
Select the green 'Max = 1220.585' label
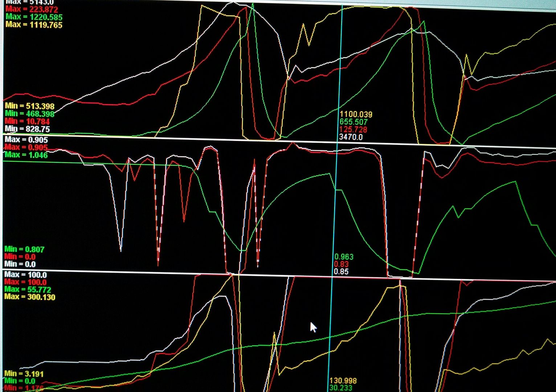34,17
